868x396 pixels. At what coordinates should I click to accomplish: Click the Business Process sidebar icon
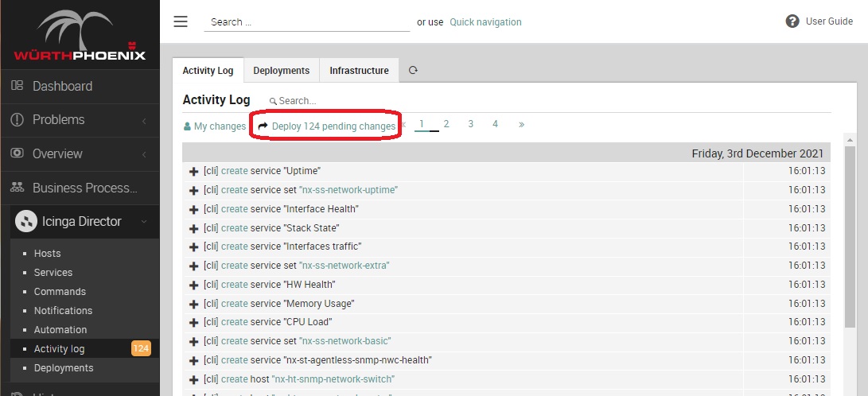pyautogui.click(x=17, y=188)
